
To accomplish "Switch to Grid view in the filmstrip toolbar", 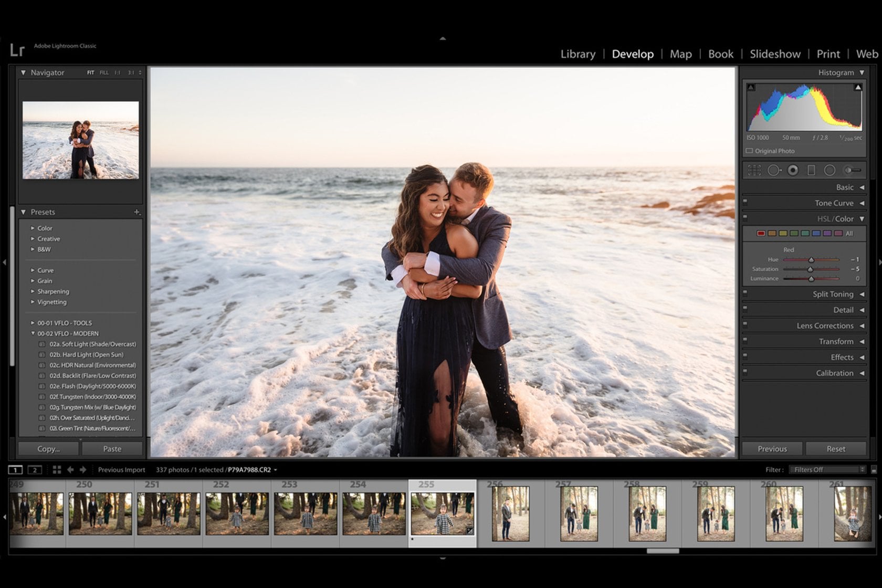I will click(x=57, y=470).
